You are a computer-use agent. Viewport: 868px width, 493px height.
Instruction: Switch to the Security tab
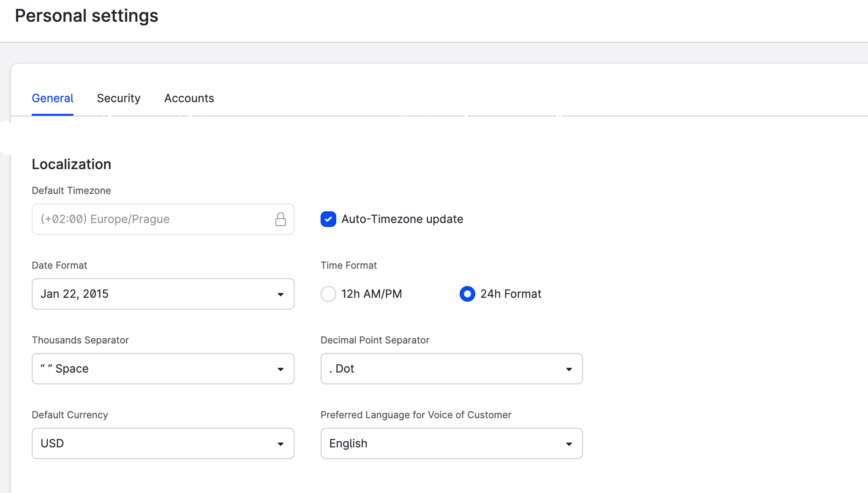coord(119,98)
